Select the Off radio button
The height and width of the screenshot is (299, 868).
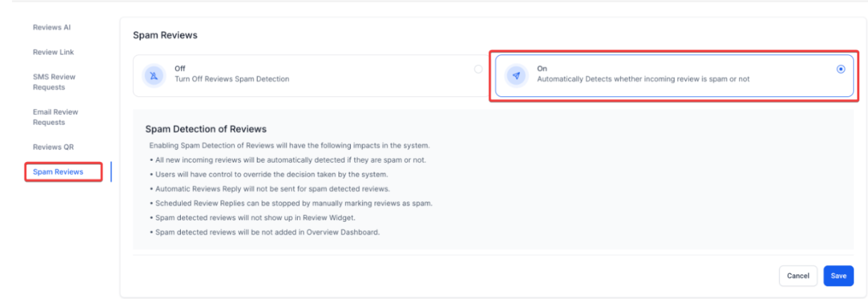click(478, 69)
